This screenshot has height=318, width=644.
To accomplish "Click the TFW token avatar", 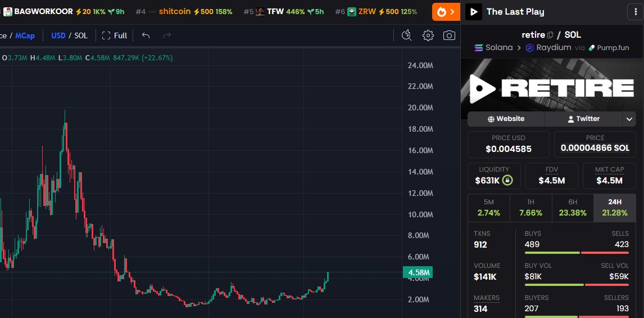I will coord(260,11).
